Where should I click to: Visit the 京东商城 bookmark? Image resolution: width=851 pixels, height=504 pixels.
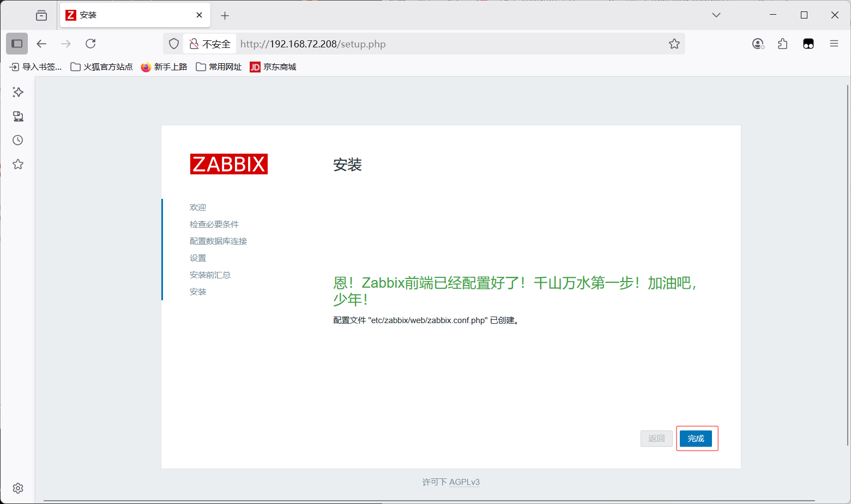coord(273,66)
